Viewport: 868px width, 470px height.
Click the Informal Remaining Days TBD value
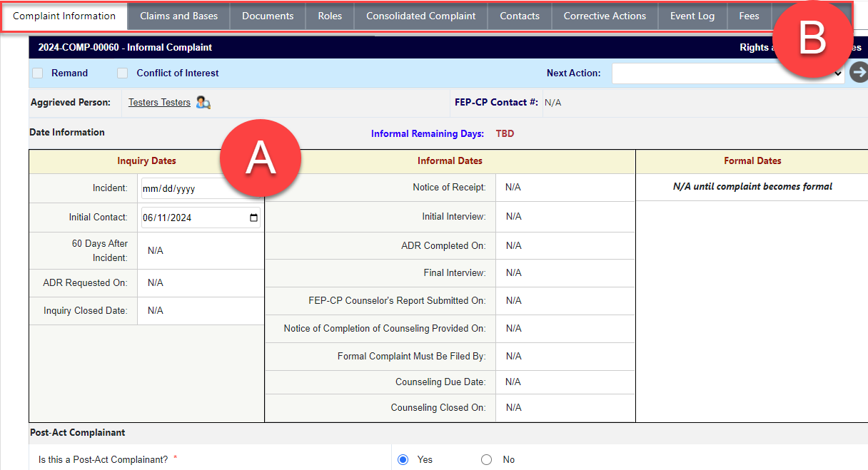(505, 133)
